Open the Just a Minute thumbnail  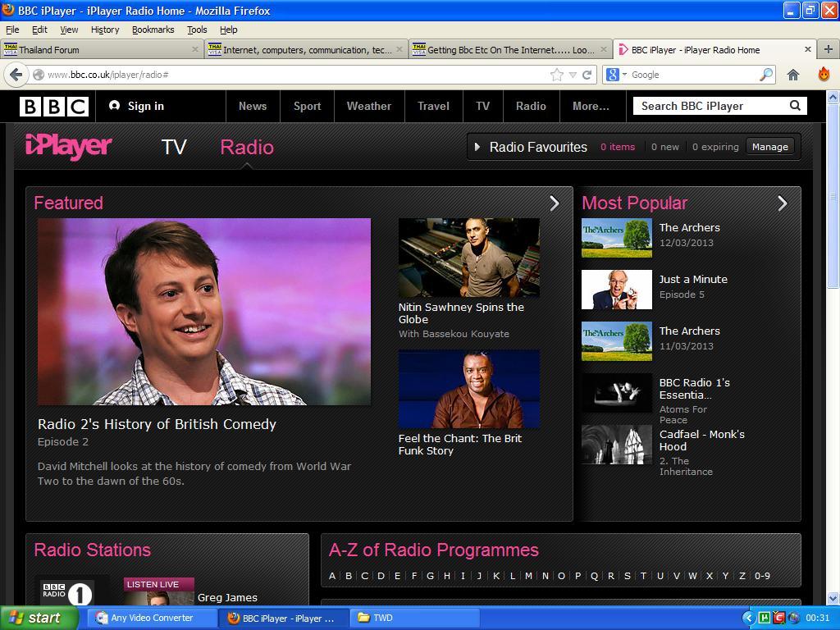[x=617, y=290]
